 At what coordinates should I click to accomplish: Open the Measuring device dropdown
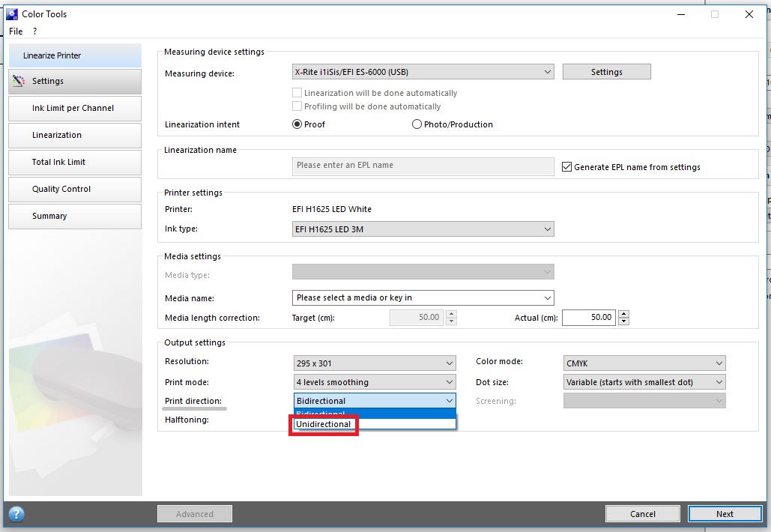coord(423,72)
